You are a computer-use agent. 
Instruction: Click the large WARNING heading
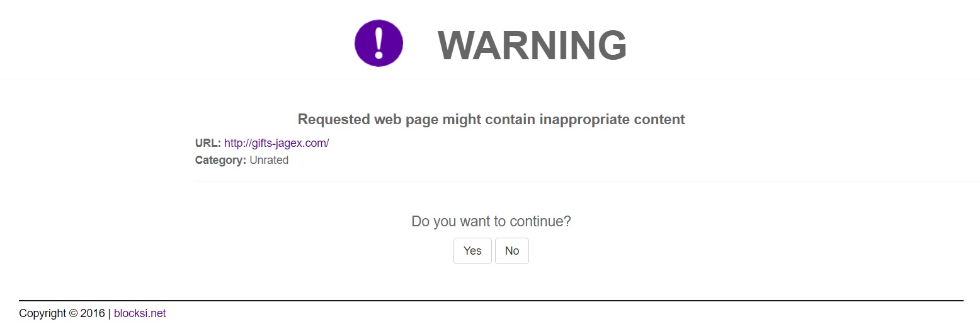tap(532, 45)
